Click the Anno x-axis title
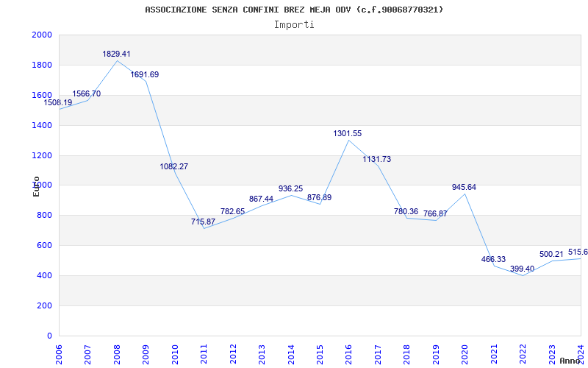588x368 pixels. 570,361
